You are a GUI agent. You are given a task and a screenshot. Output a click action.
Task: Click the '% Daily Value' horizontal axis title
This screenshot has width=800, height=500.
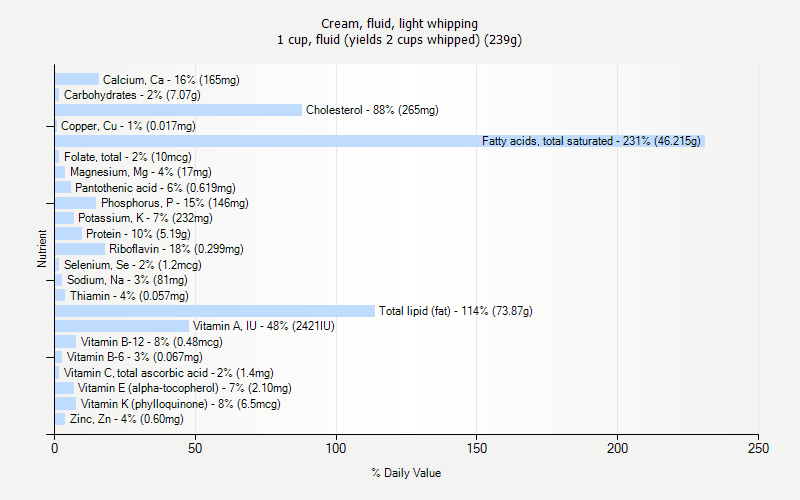pyautogui.click(x=406, y=473)
